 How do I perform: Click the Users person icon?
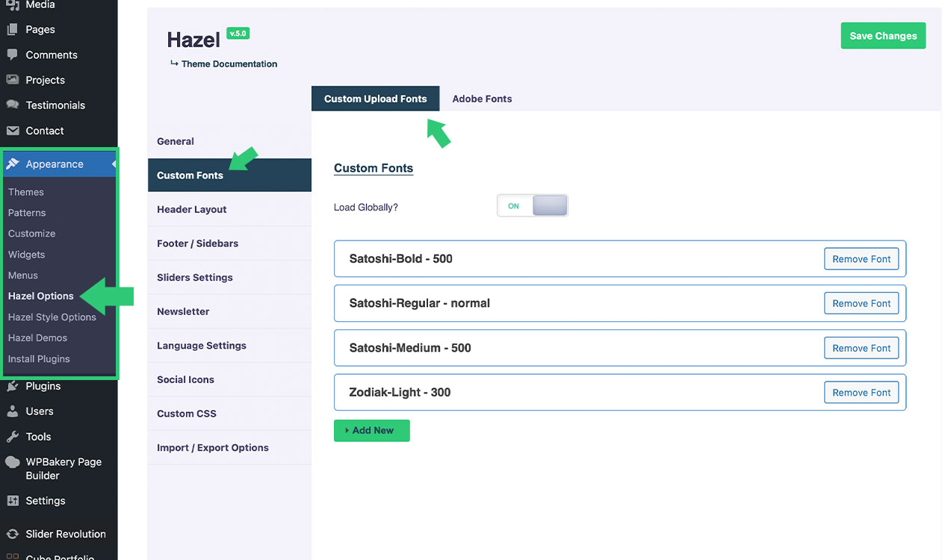(x=13, y=411)
